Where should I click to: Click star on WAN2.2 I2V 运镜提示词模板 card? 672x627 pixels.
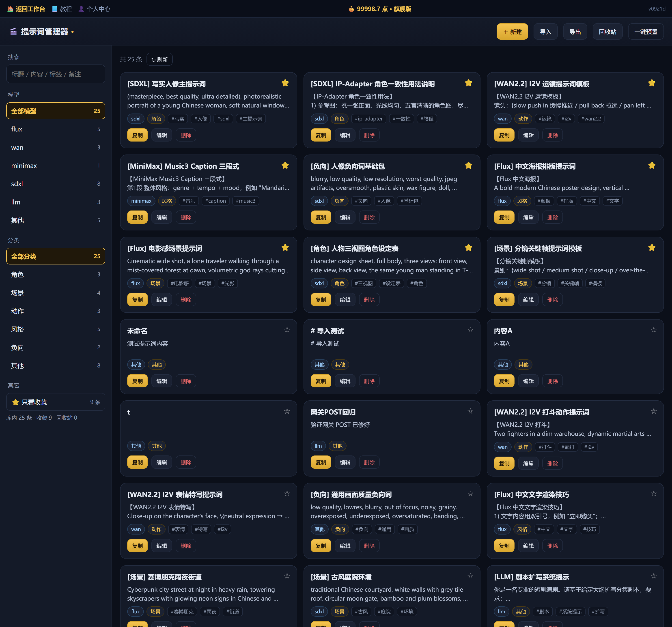652,83
